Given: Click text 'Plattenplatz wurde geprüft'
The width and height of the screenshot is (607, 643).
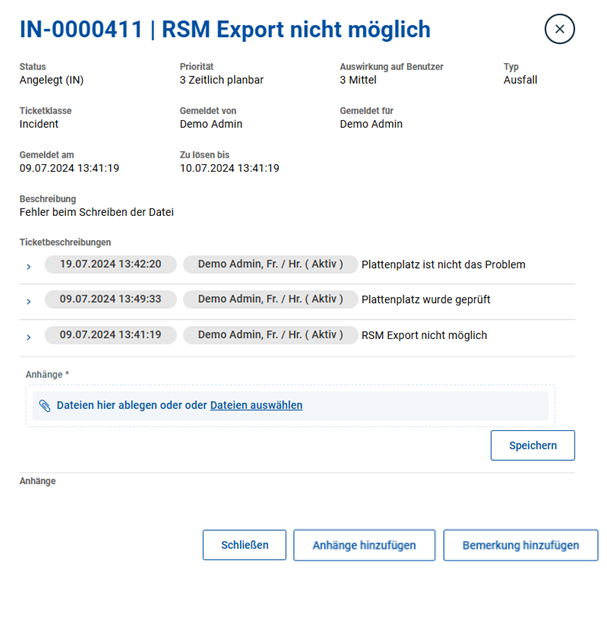Looking at the screenshot, I should (426, 299).
